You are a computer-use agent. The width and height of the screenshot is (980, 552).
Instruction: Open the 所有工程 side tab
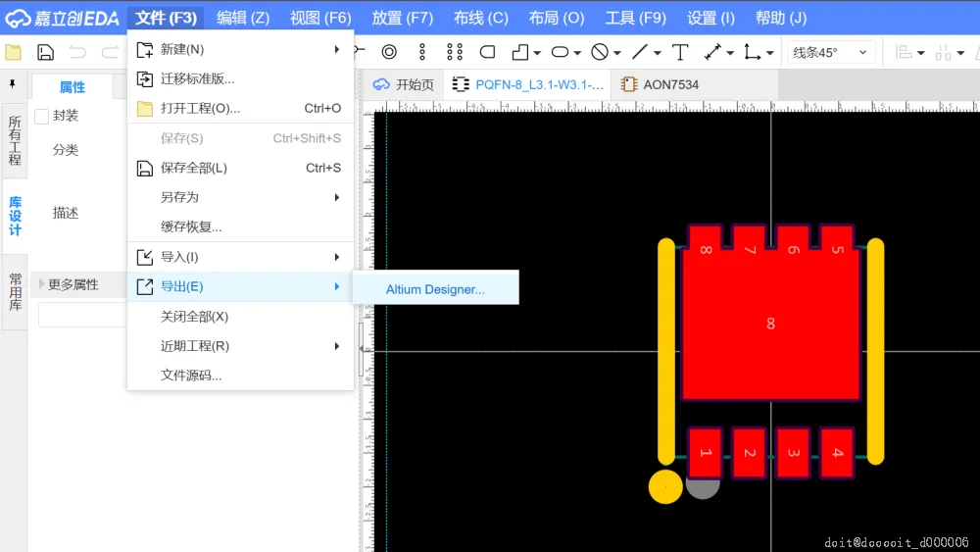coord(15,140)
